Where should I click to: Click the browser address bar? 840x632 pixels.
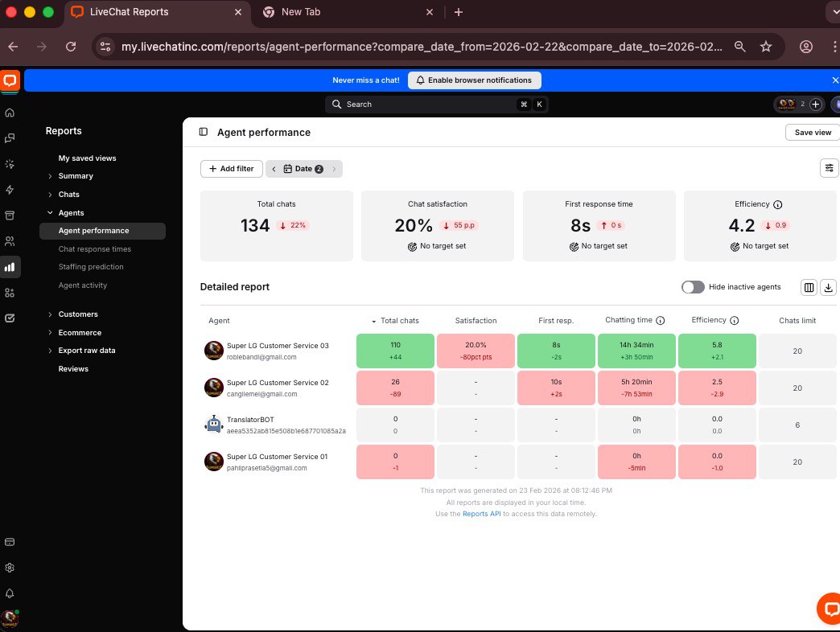[x=421, y=47]
